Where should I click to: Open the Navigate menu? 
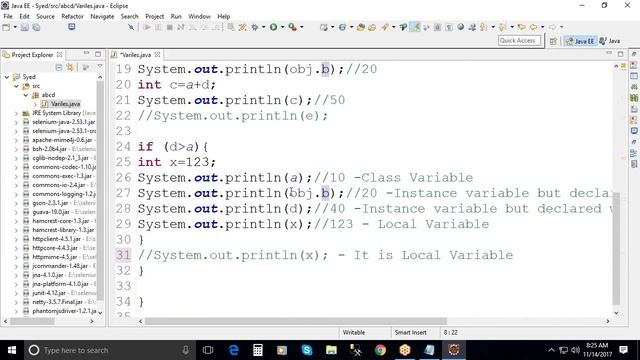pos(102,16)
